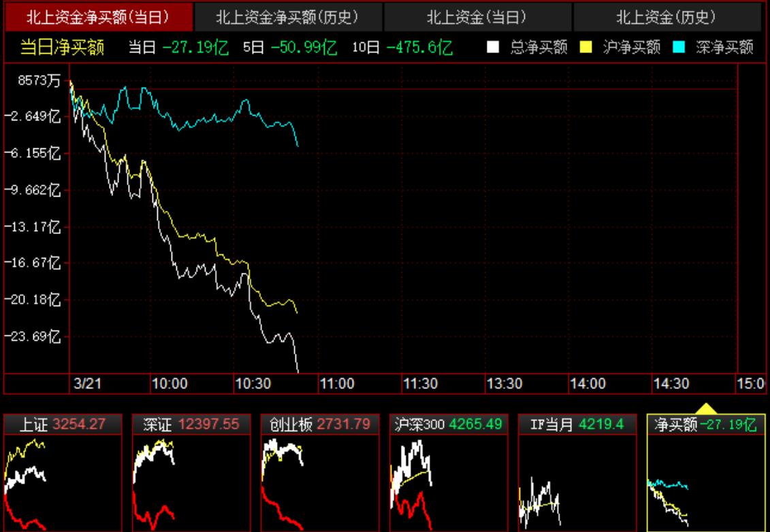The width and height of the screenshot is (770, 532).
Task: Open the 深证 index mini chart
Action: tap(189, 469)
